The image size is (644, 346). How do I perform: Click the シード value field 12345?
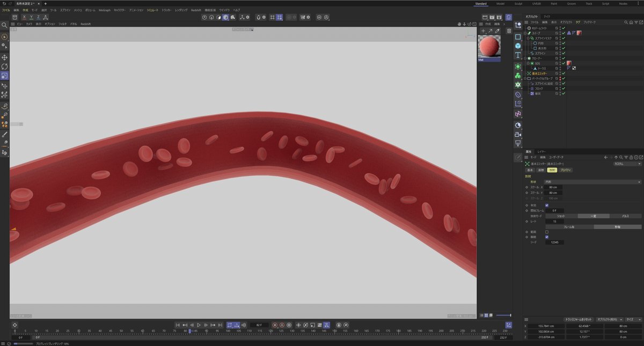[554, 242]
